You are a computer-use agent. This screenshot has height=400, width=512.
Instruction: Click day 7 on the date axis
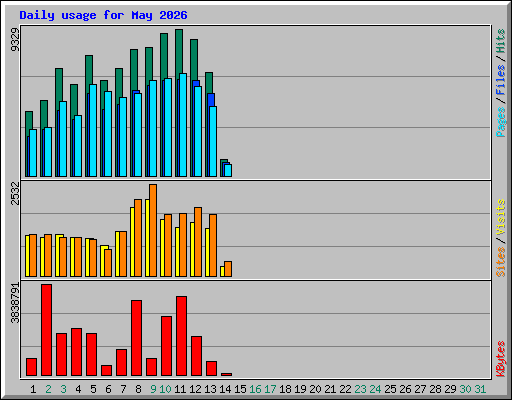tap(123, 389)
